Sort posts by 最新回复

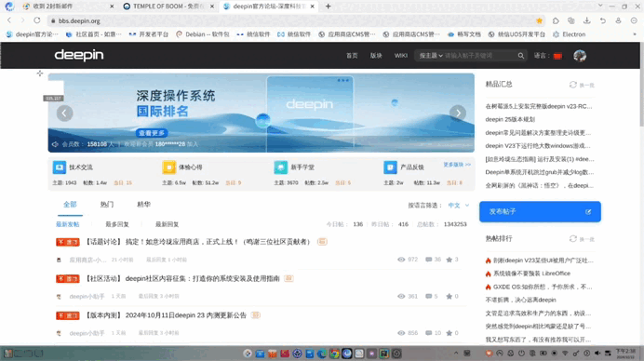pos(167,224)
